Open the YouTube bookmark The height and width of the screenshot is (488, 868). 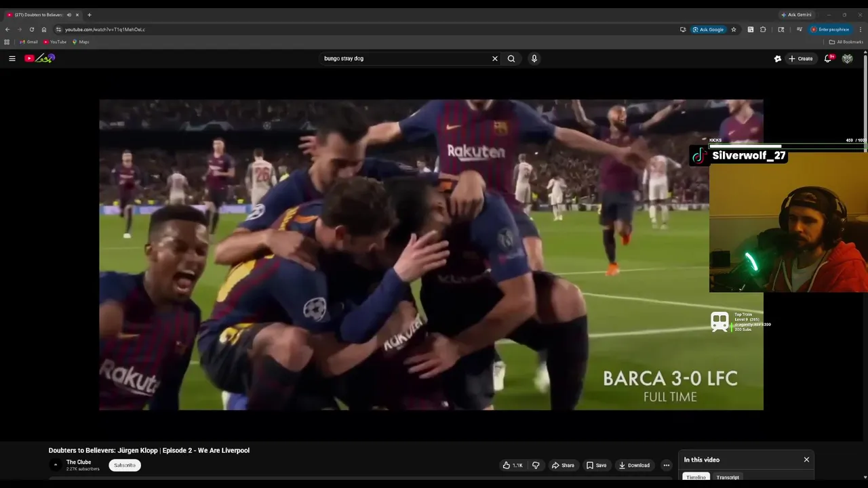pyautogui.click(x=55, y=42)
